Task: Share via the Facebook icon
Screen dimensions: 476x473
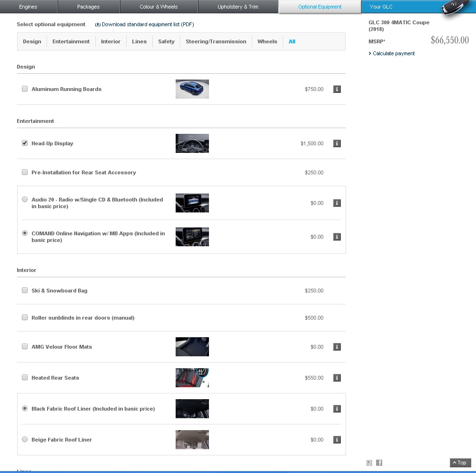Action: tap(379, 463)
